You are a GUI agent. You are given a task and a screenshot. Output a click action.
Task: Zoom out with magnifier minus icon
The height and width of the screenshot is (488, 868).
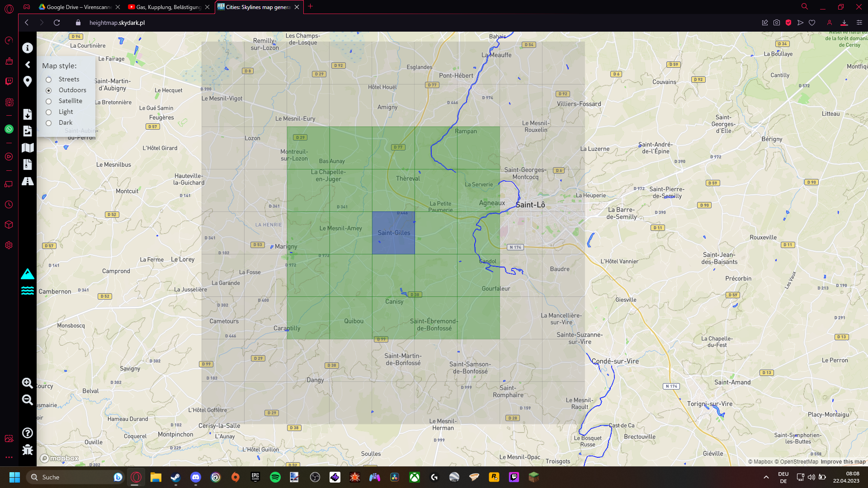pos(28,400)
